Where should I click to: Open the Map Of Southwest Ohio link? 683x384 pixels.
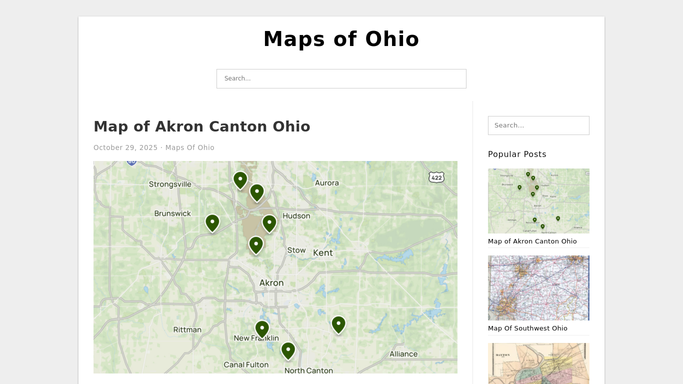[x=527, y=328]
